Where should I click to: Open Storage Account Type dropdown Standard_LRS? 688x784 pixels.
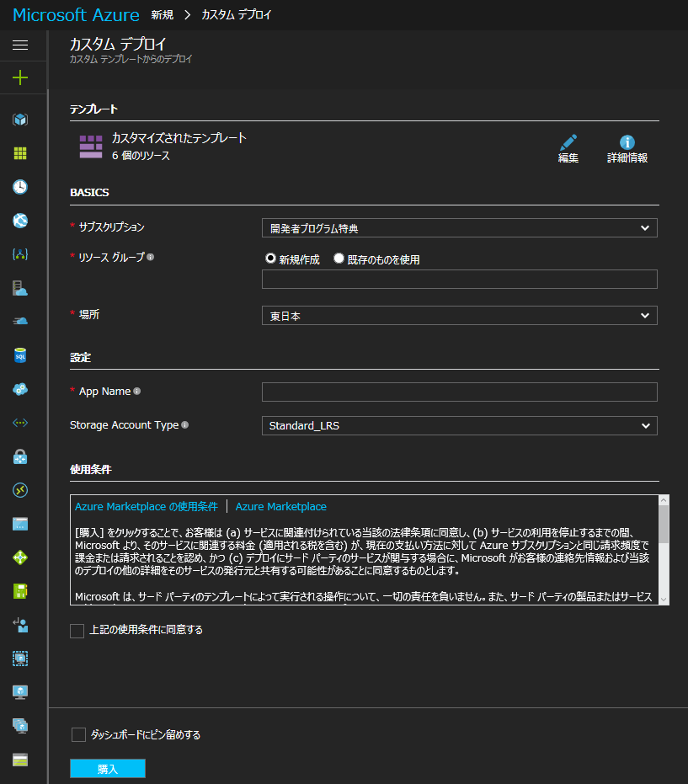(460, 425)
